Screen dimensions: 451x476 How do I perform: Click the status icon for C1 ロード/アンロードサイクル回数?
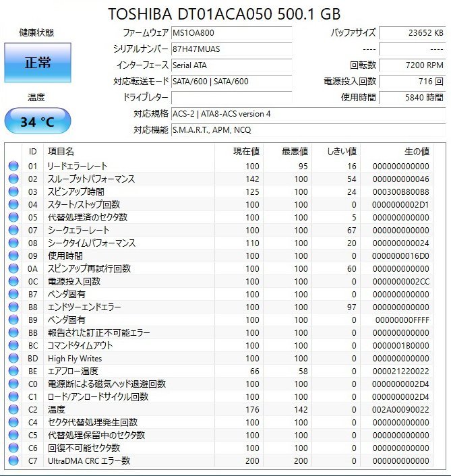(x=13, y=396)
